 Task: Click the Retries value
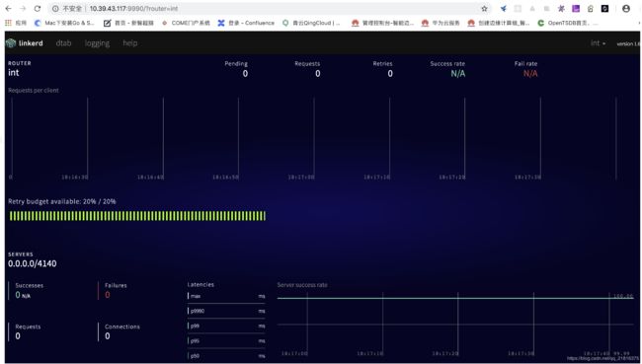[x=390, y=74]
